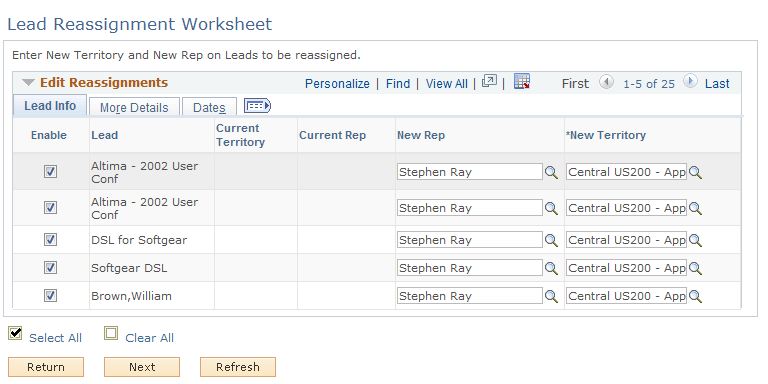This screenshot has height=384, width=768.
Task: Open New Rep lookup for first Altima row
Action: 552,172
